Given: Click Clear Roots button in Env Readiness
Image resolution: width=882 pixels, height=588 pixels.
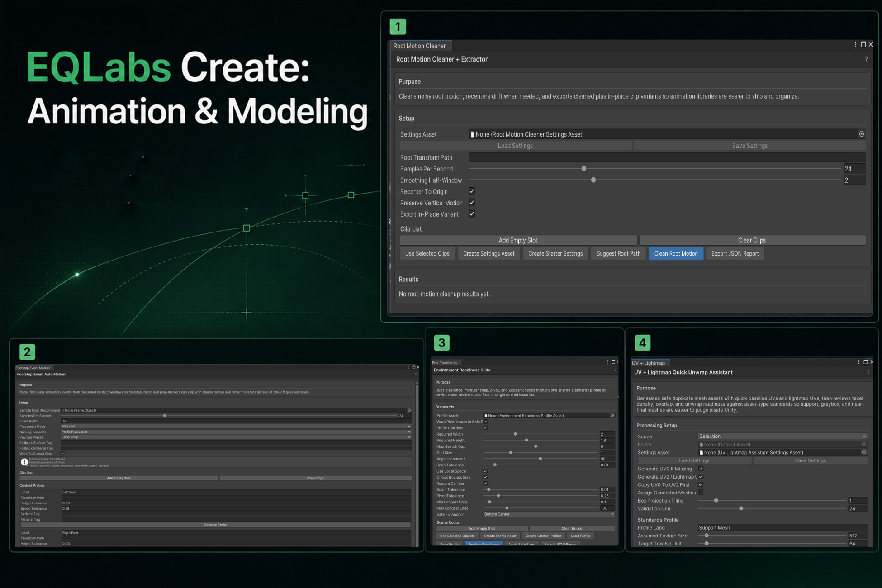Looking at the screenshot, I should 572,528.
